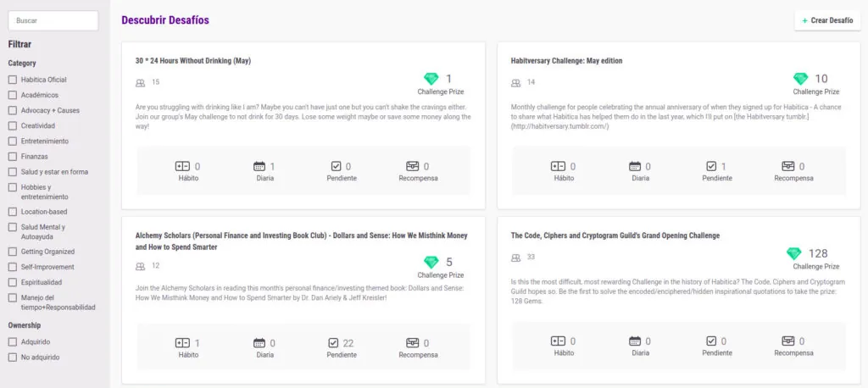Click the Buscar search field

coord(53,20)
